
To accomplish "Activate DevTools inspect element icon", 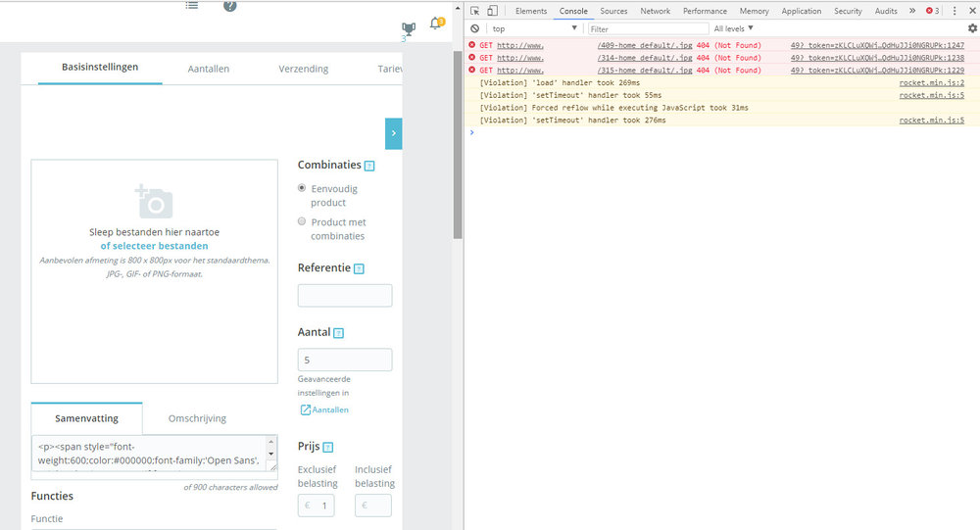I will click(x=475, y=11).
